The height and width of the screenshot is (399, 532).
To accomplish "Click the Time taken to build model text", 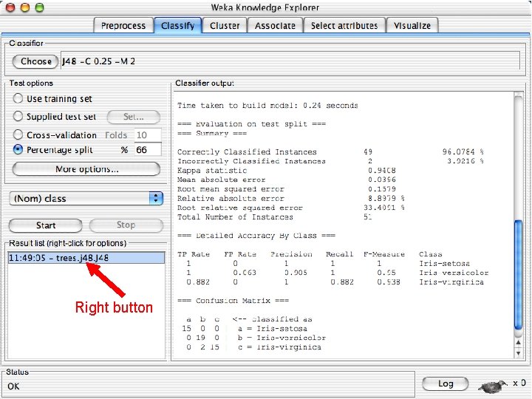I will [267, 106].
